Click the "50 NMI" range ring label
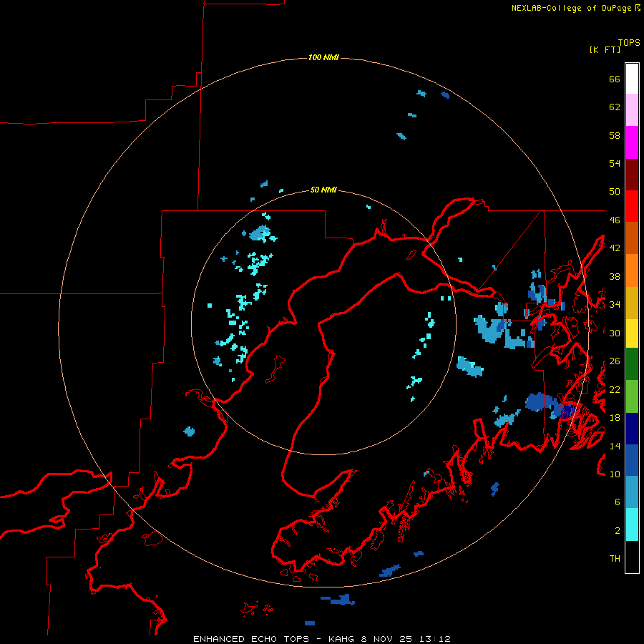Image resolution: width=644 pixels, height=644 pixels. tap(323, 190)
